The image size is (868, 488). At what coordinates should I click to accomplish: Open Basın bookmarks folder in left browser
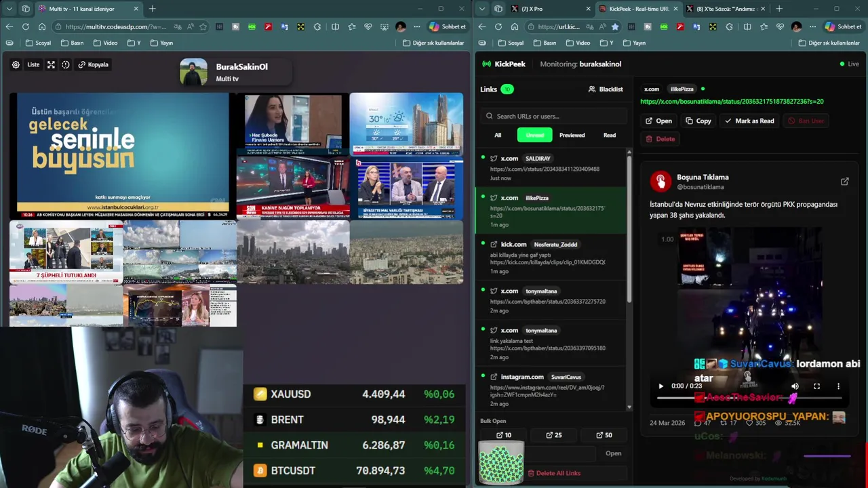[x=72, y=43]
